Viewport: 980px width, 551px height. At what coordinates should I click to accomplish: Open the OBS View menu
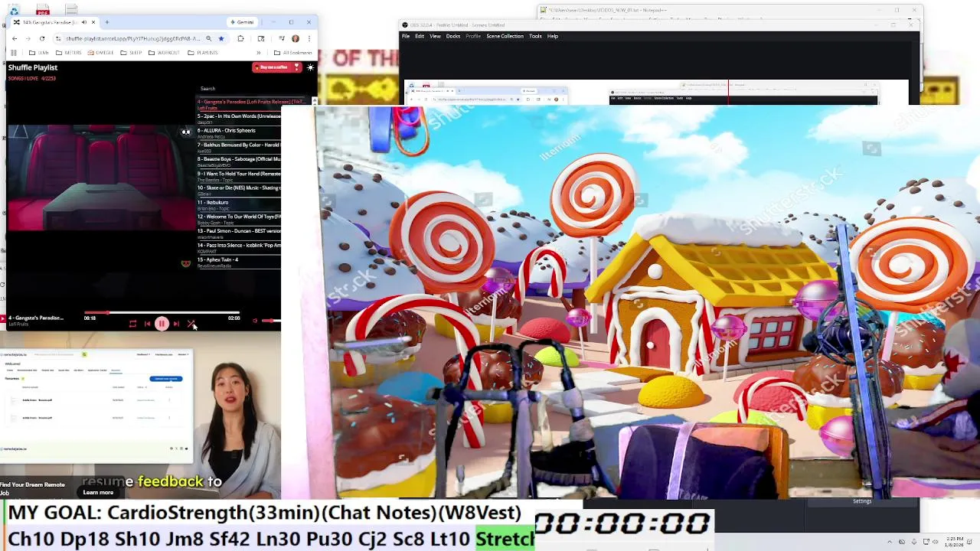[435, 36]
